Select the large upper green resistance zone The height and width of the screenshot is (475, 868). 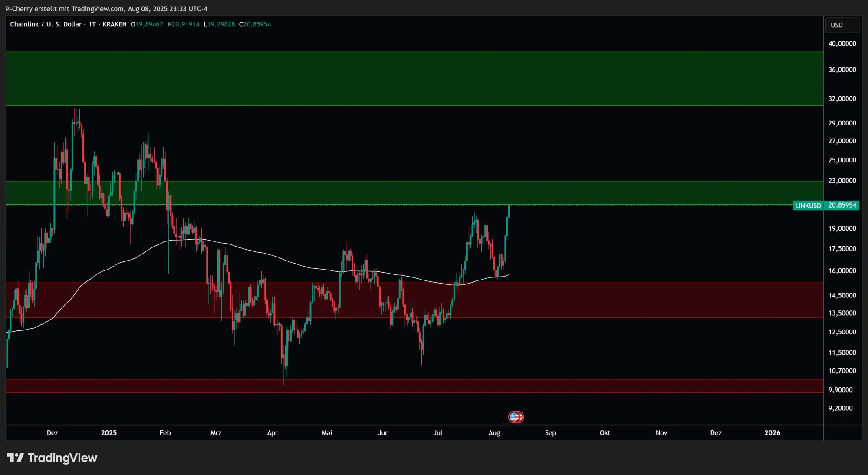click(x=414, y=79)
